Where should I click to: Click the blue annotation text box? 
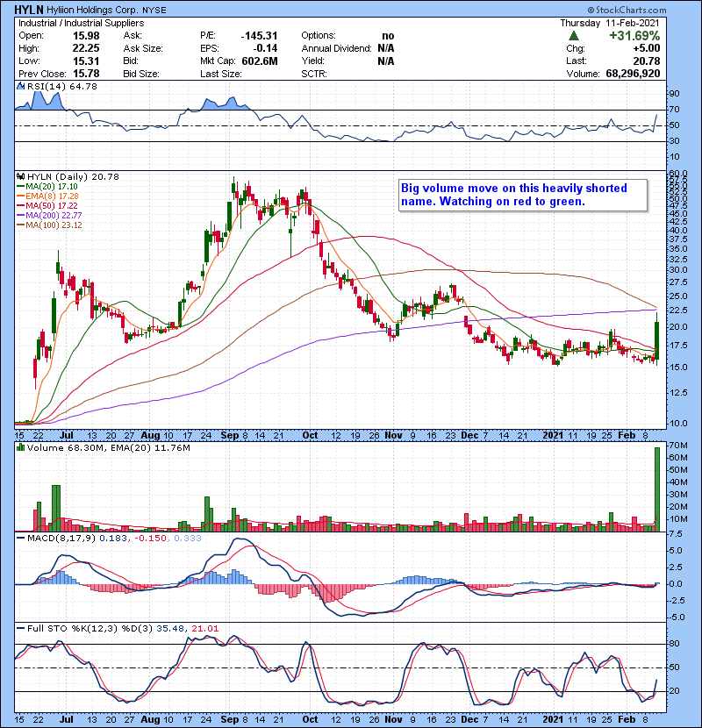523,196
